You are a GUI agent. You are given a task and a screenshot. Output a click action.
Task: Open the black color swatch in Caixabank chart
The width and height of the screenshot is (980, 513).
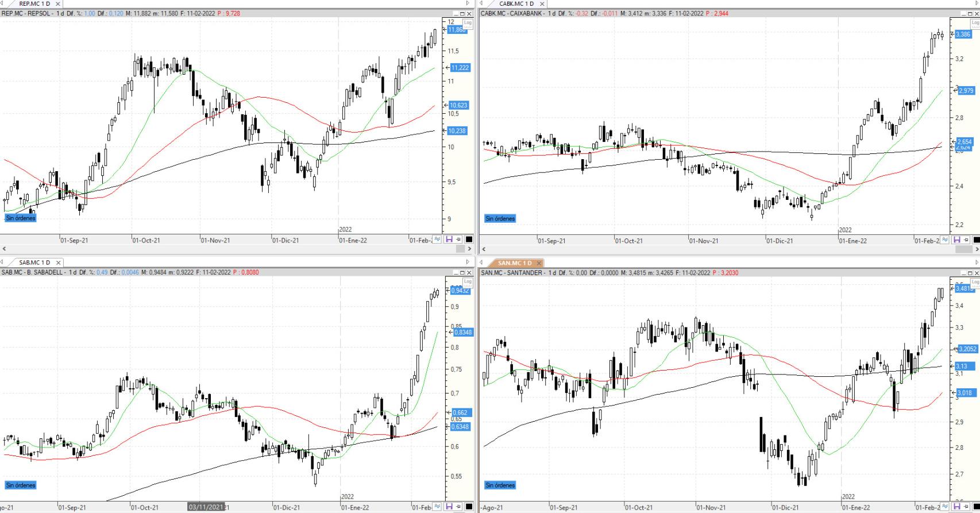(x=976, y=240)
